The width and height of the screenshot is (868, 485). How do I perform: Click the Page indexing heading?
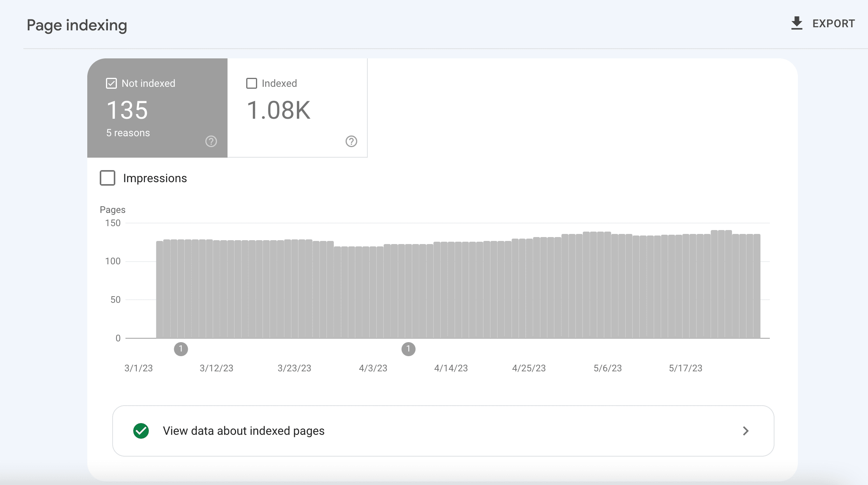tap(77, 25)
